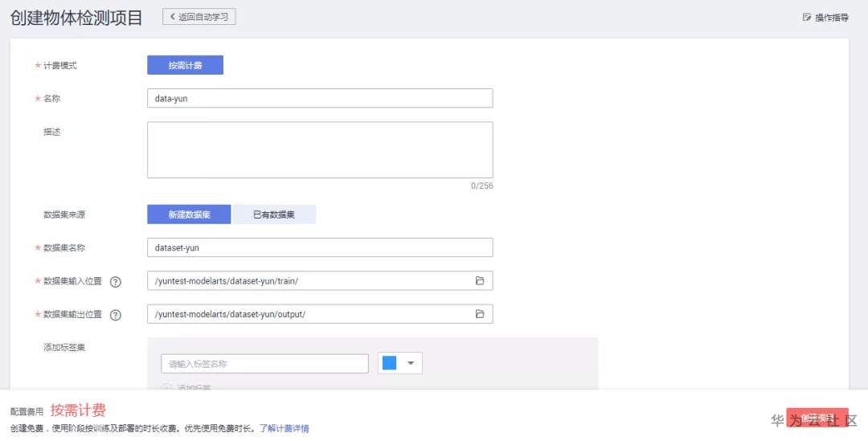Open folder browser for dataset output path

click(x=480, y=314)
